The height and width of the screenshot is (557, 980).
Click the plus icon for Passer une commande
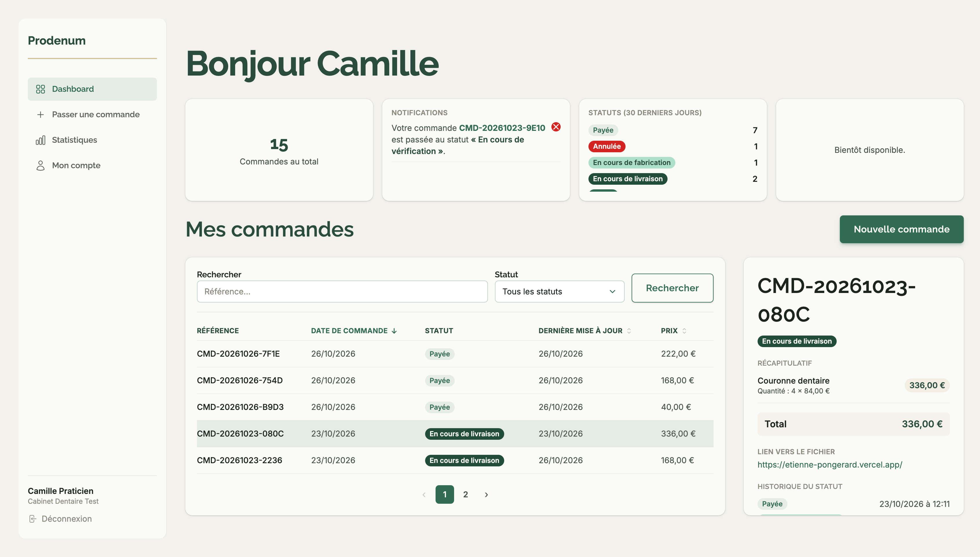click(41, 115)
